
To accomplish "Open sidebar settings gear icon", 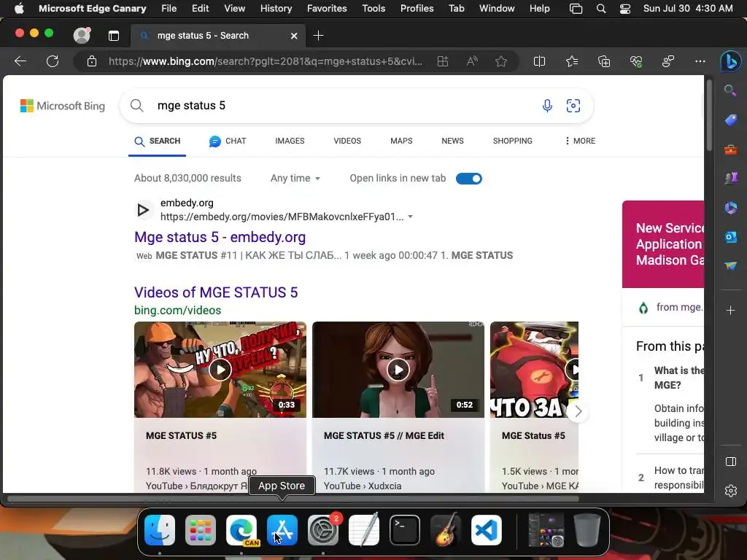I will tap(731, 491).
